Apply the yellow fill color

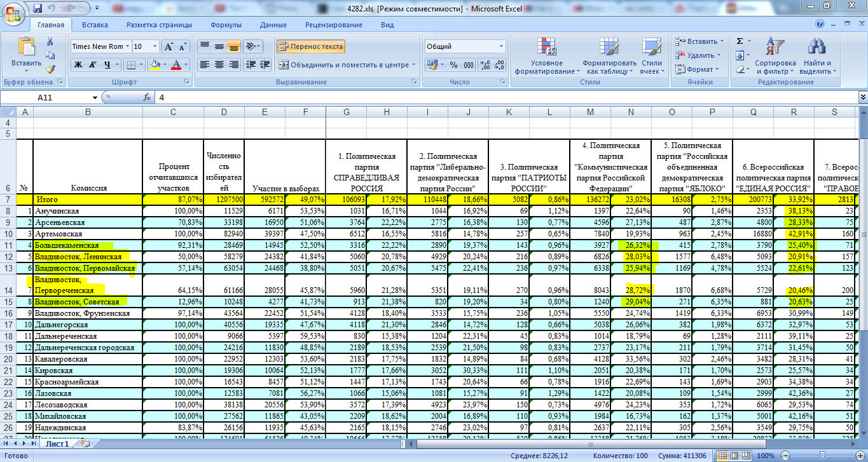[x=155, y=65]
